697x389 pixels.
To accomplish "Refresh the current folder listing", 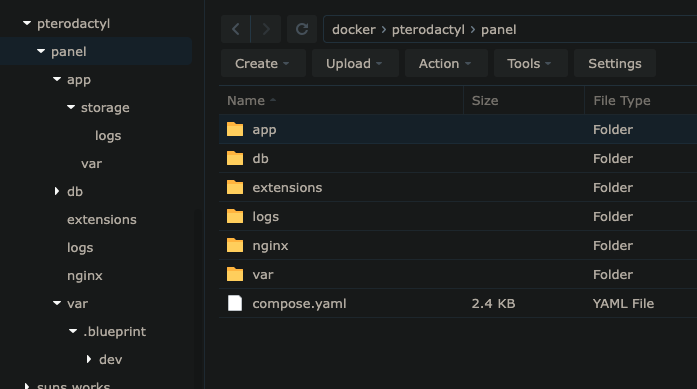I will pos(302,29).
